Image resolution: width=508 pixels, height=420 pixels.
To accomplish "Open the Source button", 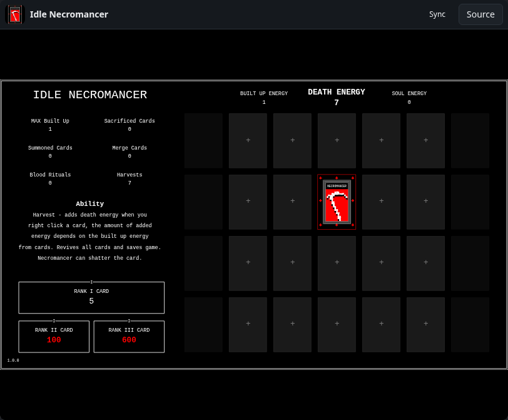I will (x=480, y=14).
